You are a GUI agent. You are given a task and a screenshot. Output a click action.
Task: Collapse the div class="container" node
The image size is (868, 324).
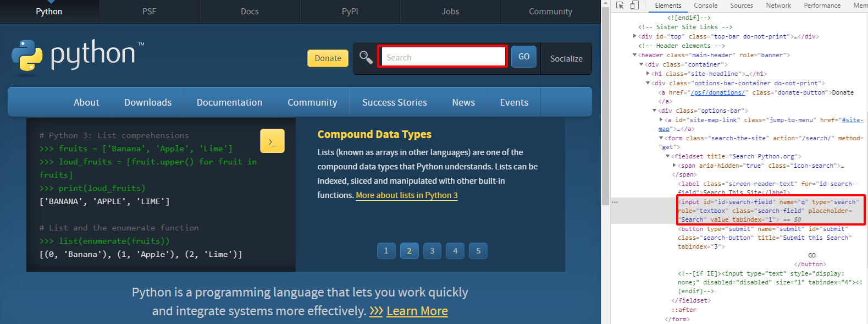tap(642, 64)
